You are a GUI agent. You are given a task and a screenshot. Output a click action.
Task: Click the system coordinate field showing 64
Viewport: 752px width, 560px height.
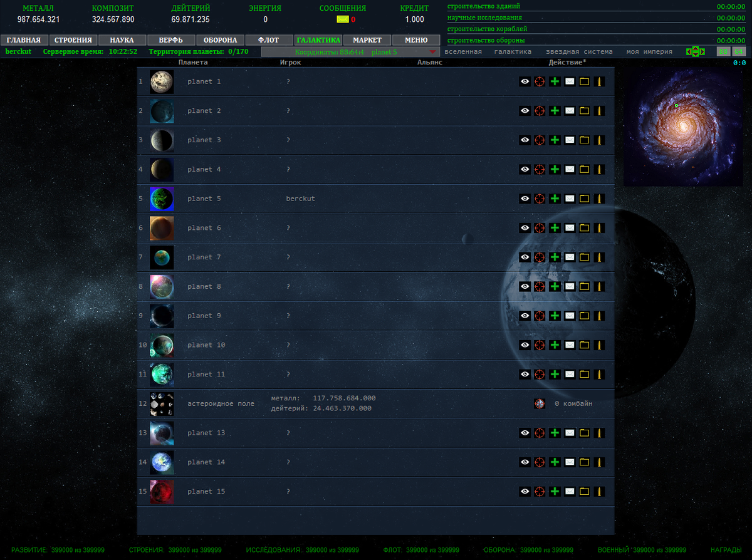click(739, 51)
